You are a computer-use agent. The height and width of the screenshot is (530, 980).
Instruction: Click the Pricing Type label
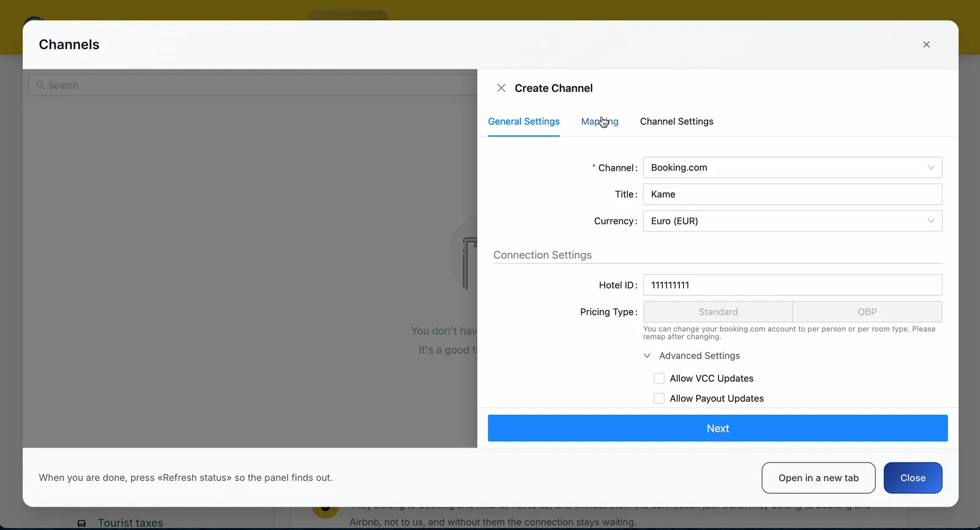(x=609, y=312)
